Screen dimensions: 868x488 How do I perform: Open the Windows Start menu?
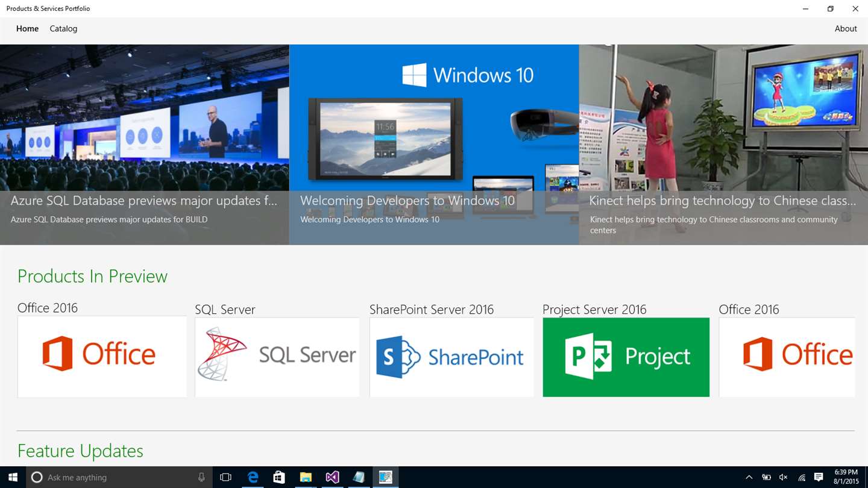13,477
